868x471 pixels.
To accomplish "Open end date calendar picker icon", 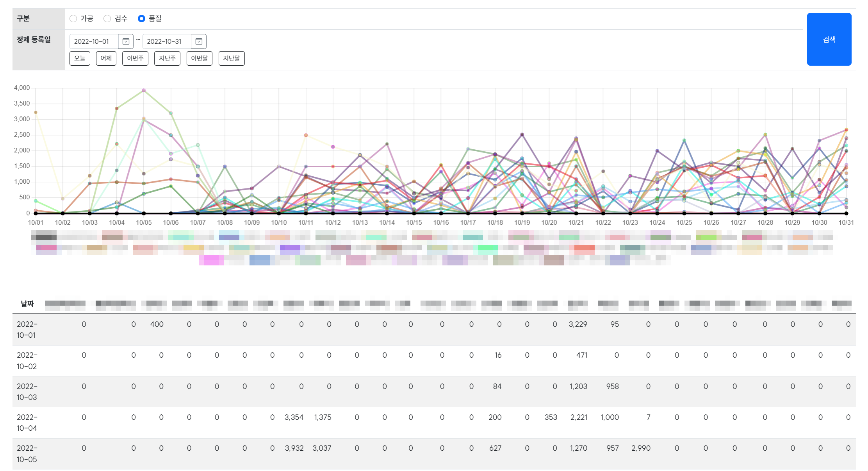I will 199,41.
